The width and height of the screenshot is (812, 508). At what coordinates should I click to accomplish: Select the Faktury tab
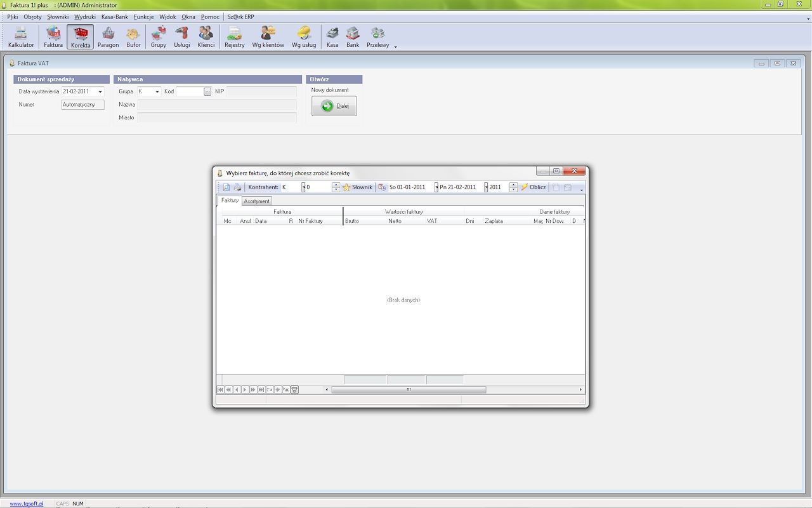(x=230, y=200)
